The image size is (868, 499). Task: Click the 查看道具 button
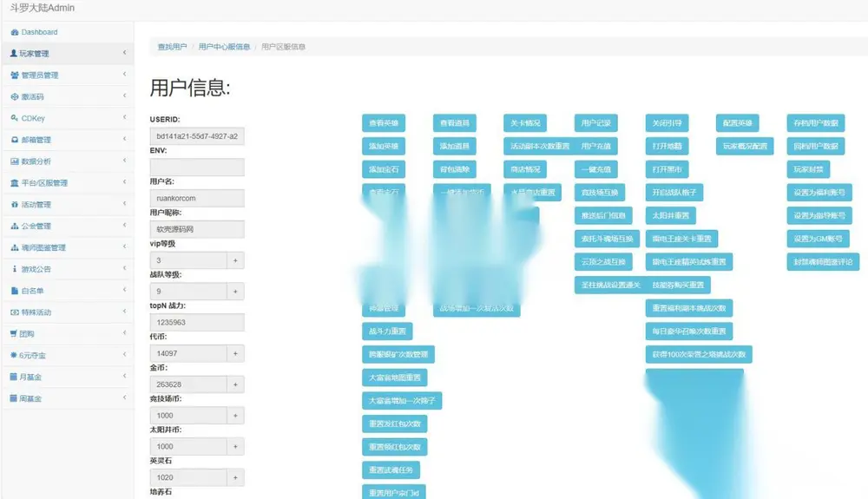tap(455, 123)
